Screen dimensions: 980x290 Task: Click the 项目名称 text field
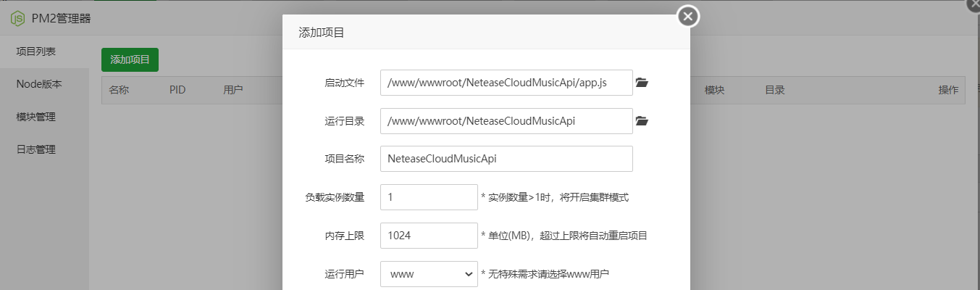pyautogui.click(x=506, y=159)
